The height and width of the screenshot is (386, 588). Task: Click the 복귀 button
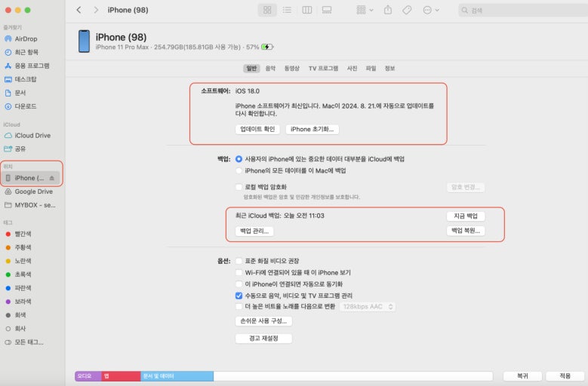click(x=523, y=376)
